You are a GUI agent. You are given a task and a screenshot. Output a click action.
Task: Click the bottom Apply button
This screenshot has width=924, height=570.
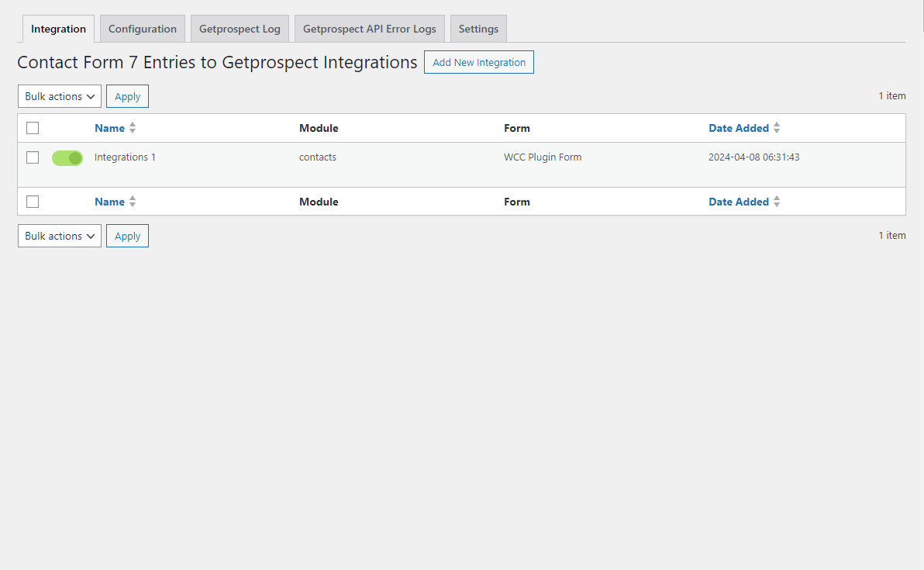coord(127,236)
